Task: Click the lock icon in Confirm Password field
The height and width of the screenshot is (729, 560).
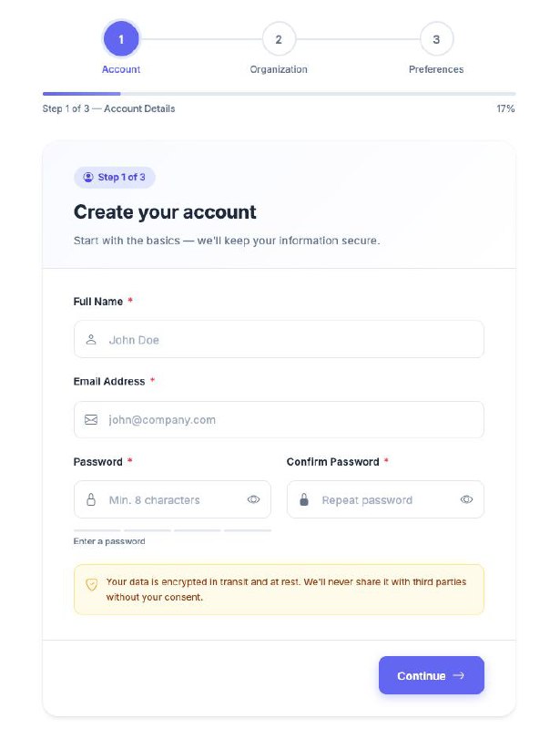Action: point(304,499)
